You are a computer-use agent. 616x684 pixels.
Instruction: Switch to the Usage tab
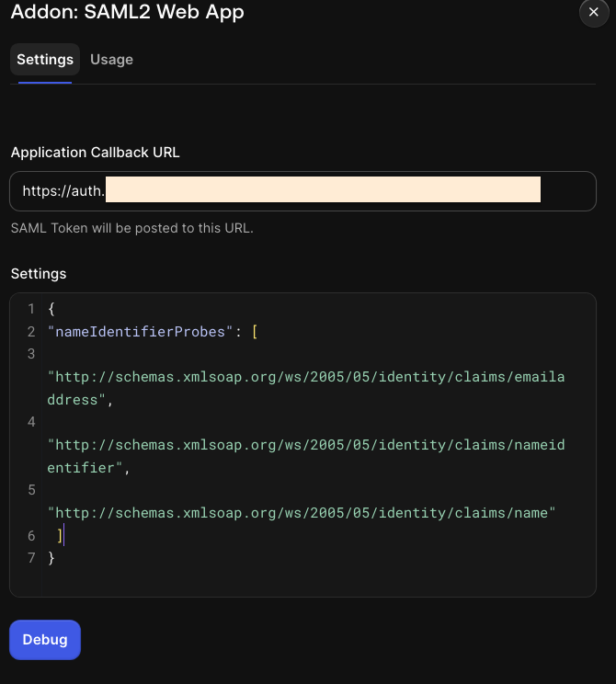[x=111, y=60]
